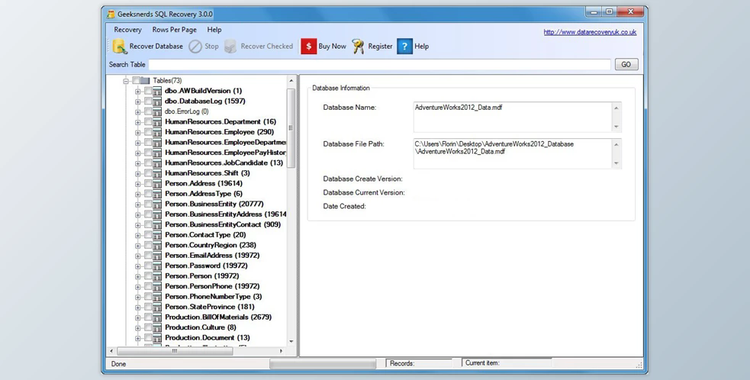Click table icon of dbo.DatabaseLog
The width and height of the screenshot is (750, 380).
point(157,101)
